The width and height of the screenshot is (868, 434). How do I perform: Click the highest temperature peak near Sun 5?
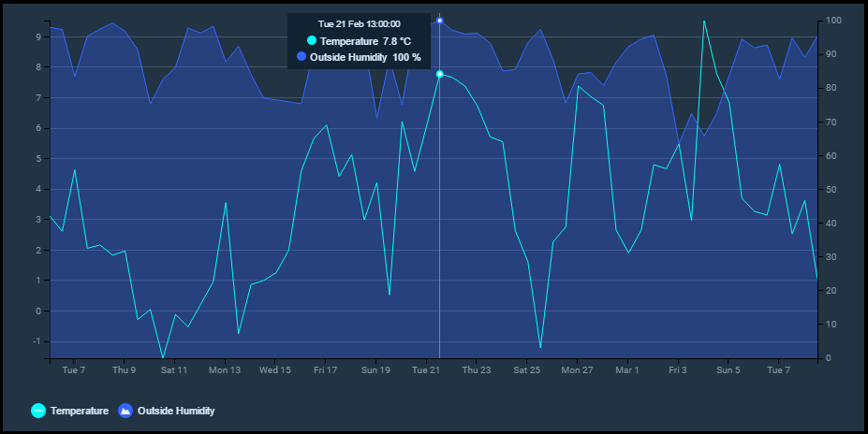(704, 21)
